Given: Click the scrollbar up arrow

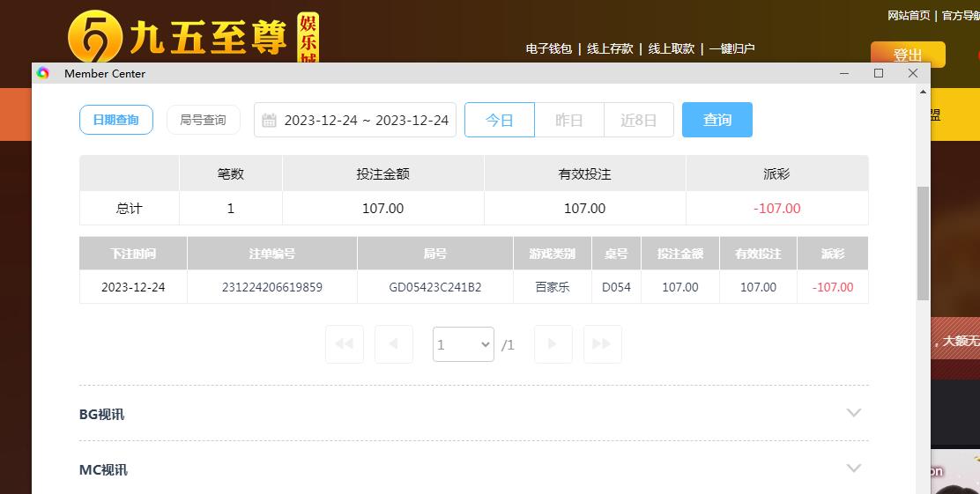Looking at the screenshot, I should pyautogui.click(x=923, y=92).
